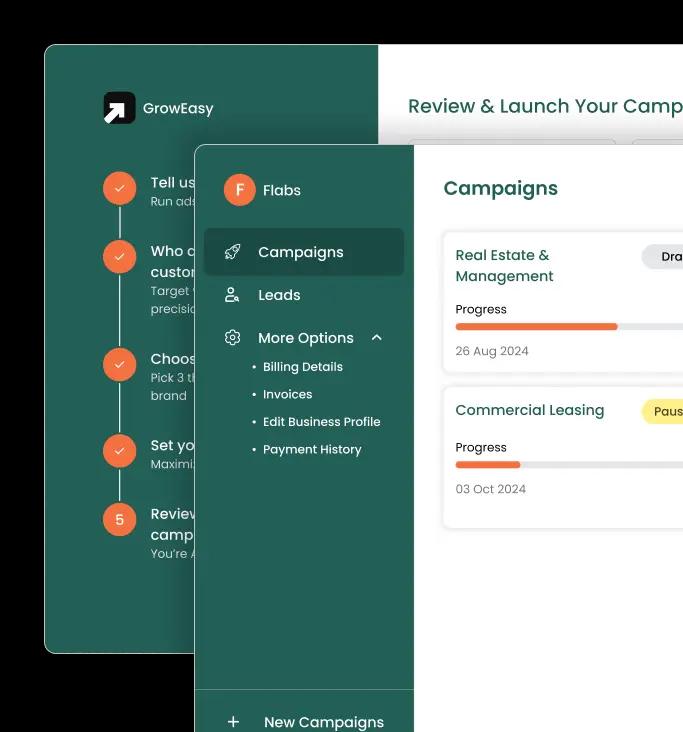Click the orange step 5 circle

pos(119,519)
